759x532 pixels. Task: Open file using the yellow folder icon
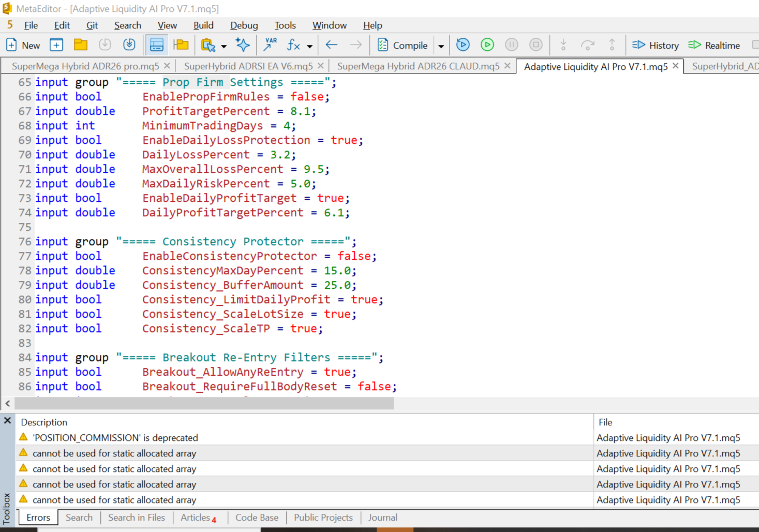[x=81, y=45]
